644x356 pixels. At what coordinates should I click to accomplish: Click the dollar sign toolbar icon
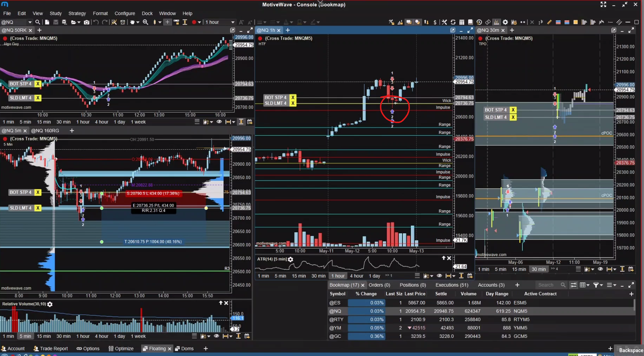435,22
